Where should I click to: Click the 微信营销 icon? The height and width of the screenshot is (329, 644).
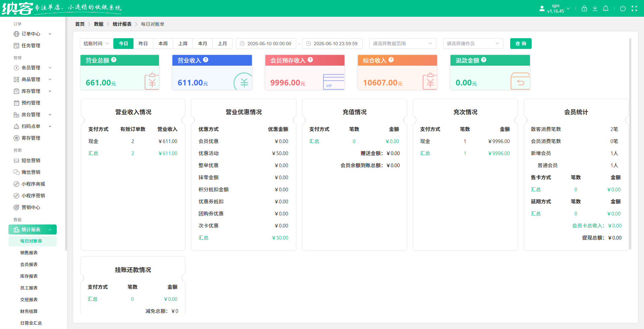tap(16, 172)
